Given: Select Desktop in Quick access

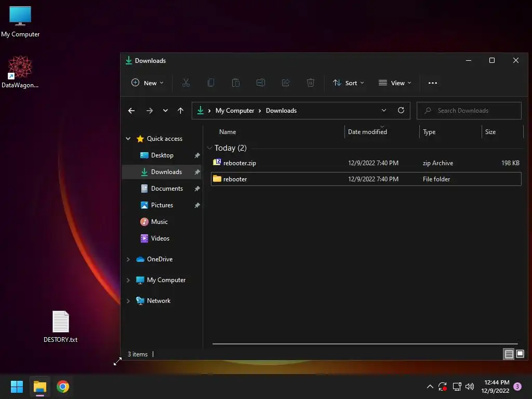Looking at the screenshot, I should pyautogui.click(x=162, y=155).
